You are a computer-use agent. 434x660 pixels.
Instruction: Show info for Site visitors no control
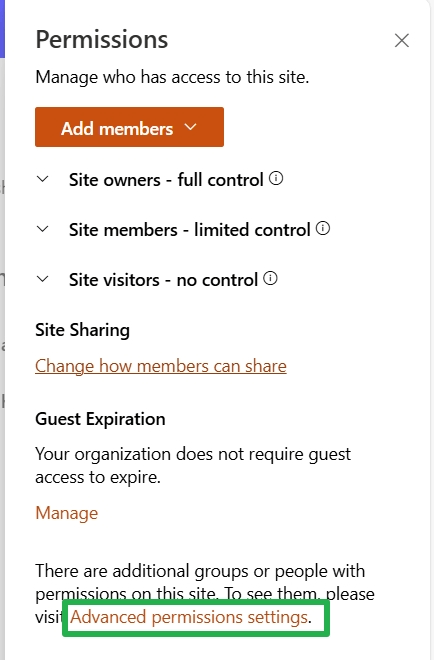[270, 278]
